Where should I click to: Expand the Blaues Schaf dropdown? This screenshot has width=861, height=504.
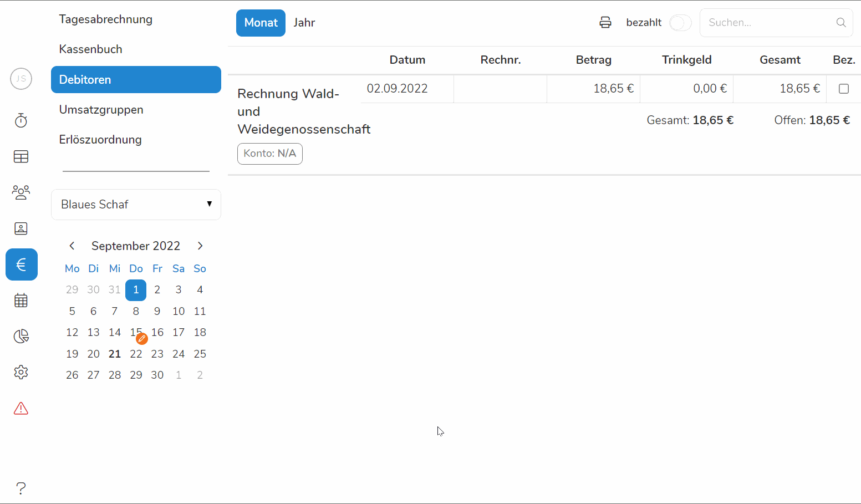tap(136, 205)
